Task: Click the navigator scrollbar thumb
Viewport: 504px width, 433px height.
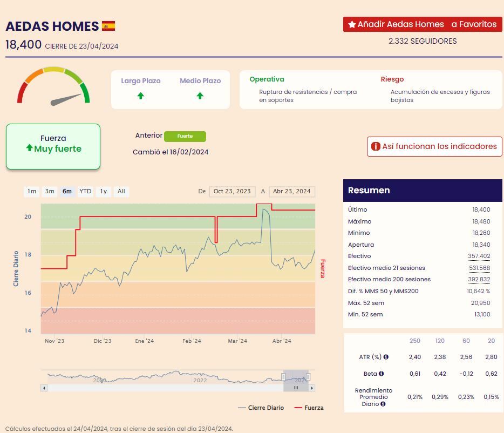Action: [x=296, y=388]
